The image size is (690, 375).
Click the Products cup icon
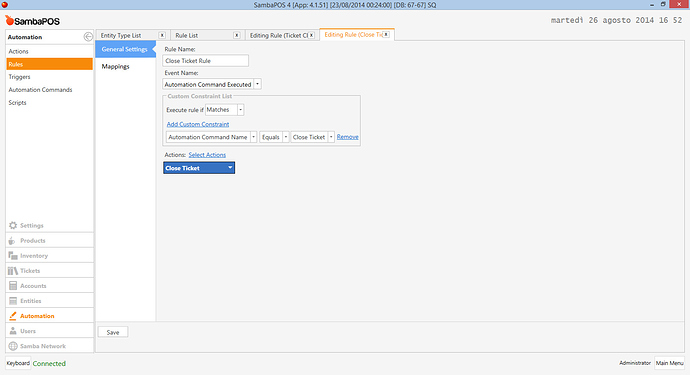tap(12, 241)
